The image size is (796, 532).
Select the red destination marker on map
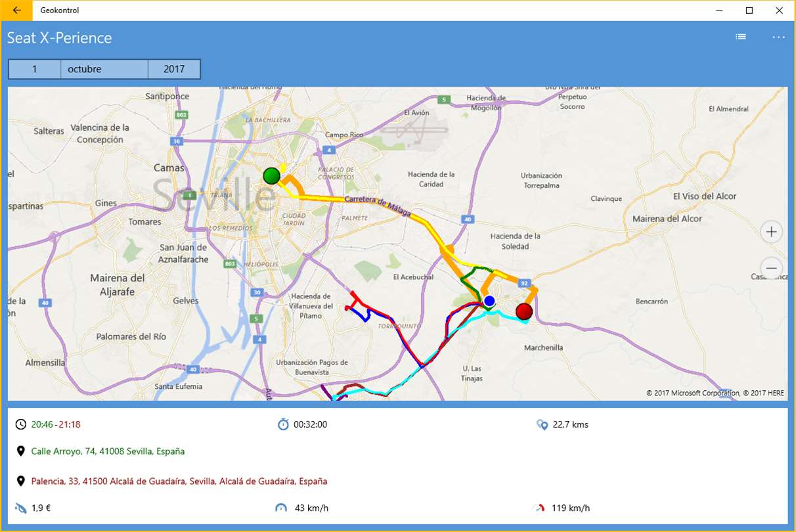point(523,311)
